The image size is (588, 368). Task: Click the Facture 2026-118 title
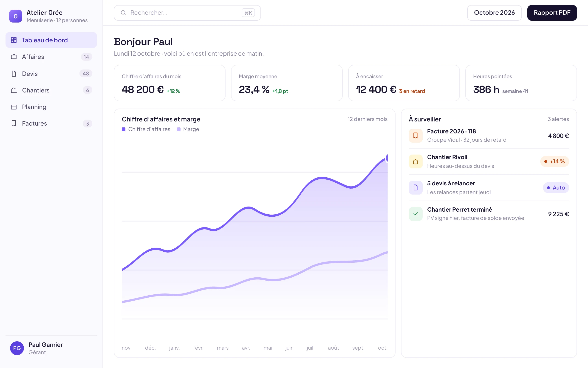(x=451, y=131)
